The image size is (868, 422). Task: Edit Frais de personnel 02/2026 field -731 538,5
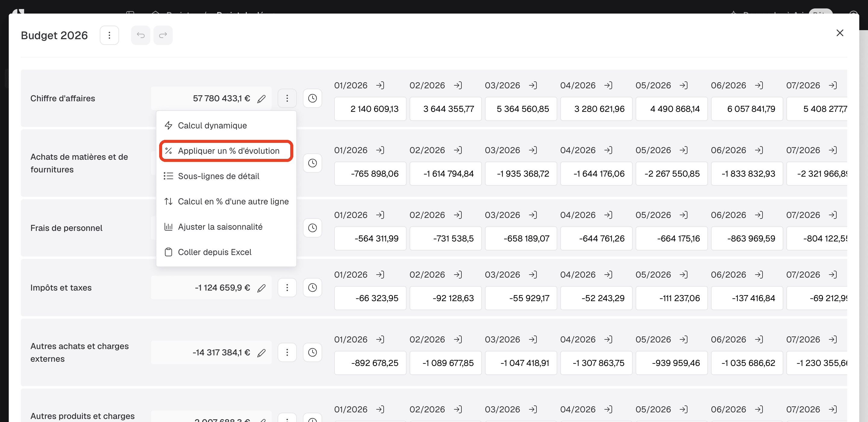pos(445,239)
